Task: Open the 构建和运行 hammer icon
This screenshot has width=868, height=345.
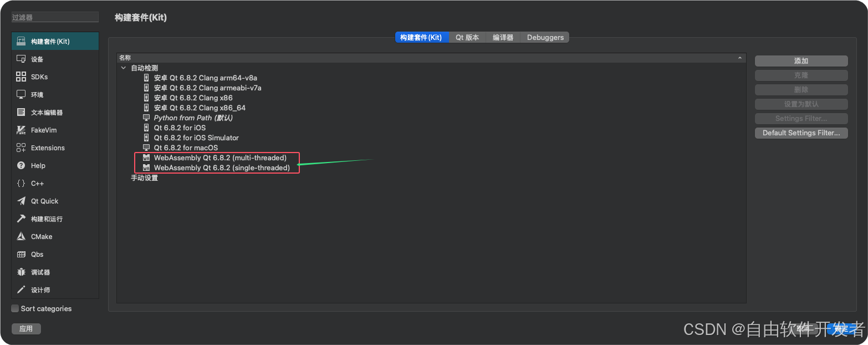Action: click(x=21, y=219)
